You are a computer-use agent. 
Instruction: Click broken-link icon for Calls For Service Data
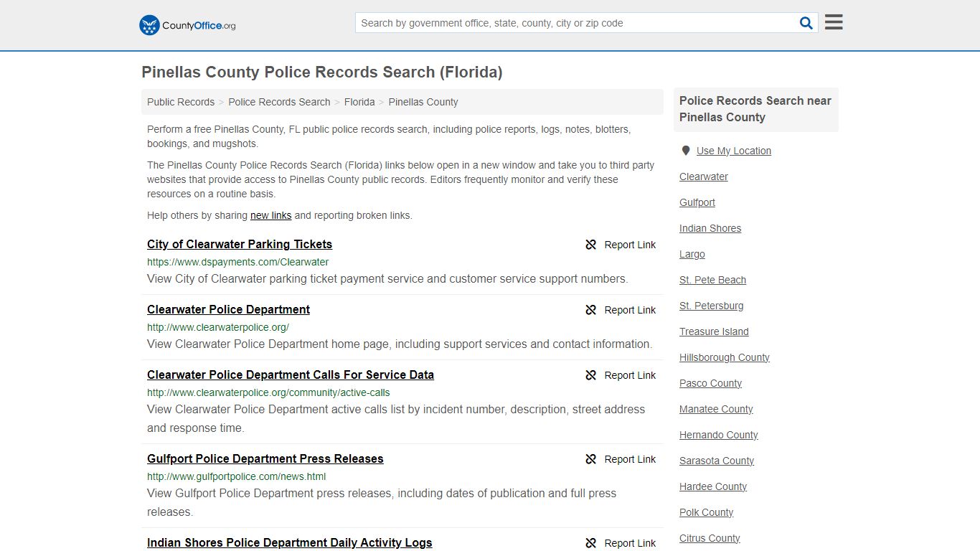[591, 375]
